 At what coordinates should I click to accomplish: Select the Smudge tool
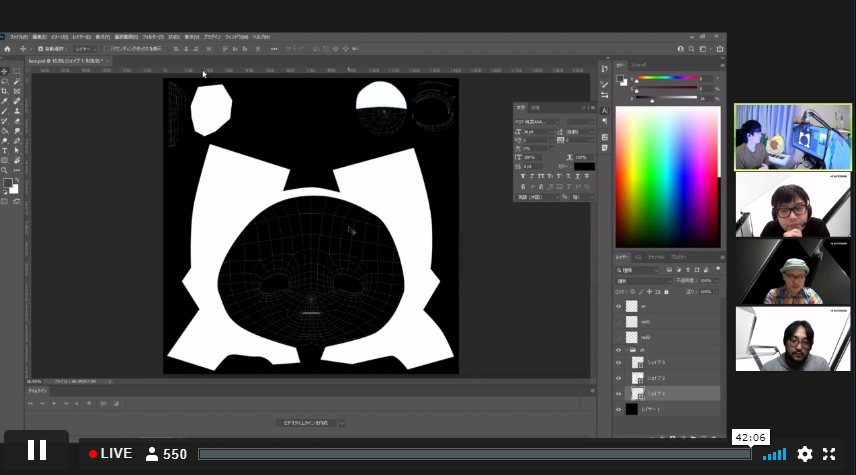click(x=17, y=131)
